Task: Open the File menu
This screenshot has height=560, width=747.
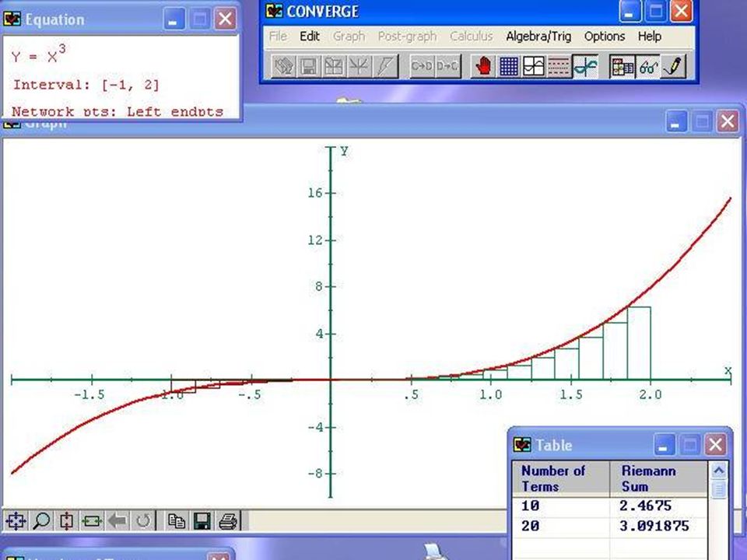Action: pos(278,37)
